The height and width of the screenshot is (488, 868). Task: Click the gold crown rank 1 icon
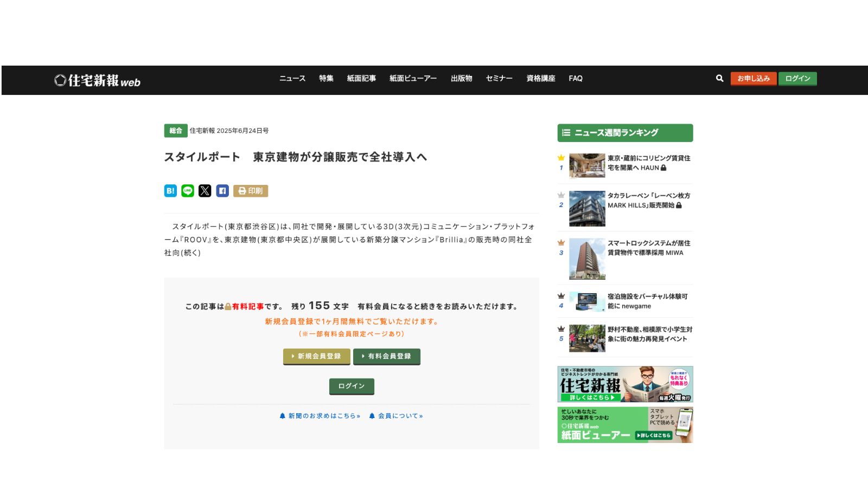(x=561, y=158)
